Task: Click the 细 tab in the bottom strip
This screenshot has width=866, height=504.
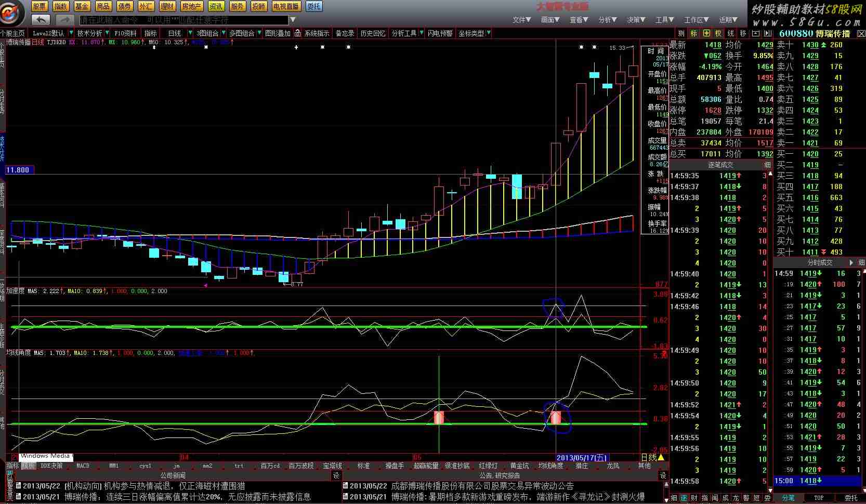Action: [674, 498]
